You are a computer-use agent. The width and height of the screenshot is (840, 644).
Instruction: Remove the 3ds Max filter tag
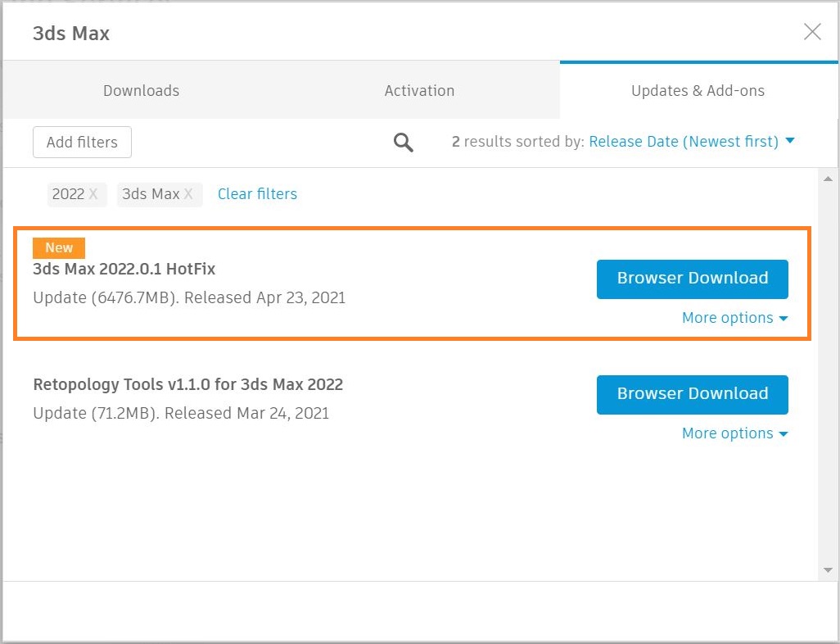(188, 194)
